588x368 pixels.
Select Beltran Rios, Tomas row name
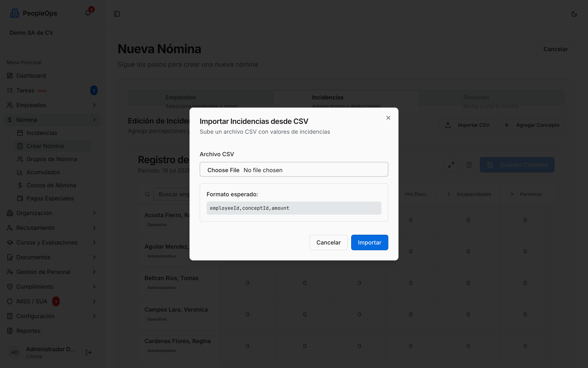[x=171, y=278]
